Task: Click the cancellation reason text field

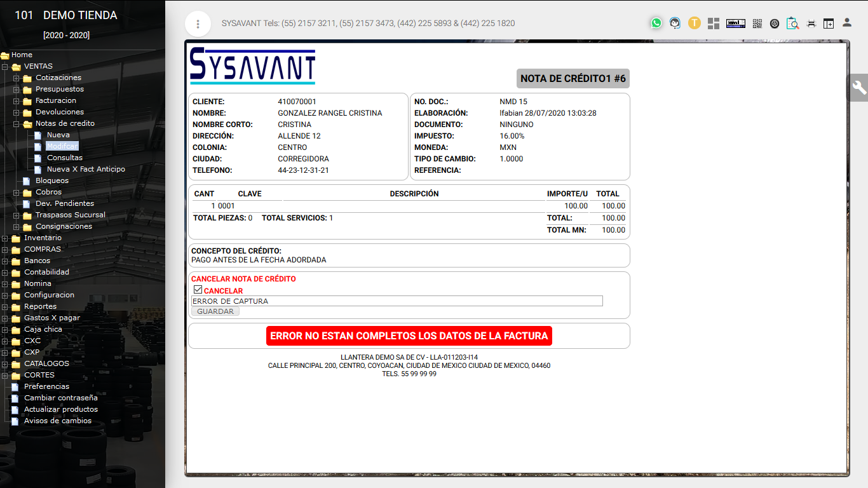Action: 397,301
